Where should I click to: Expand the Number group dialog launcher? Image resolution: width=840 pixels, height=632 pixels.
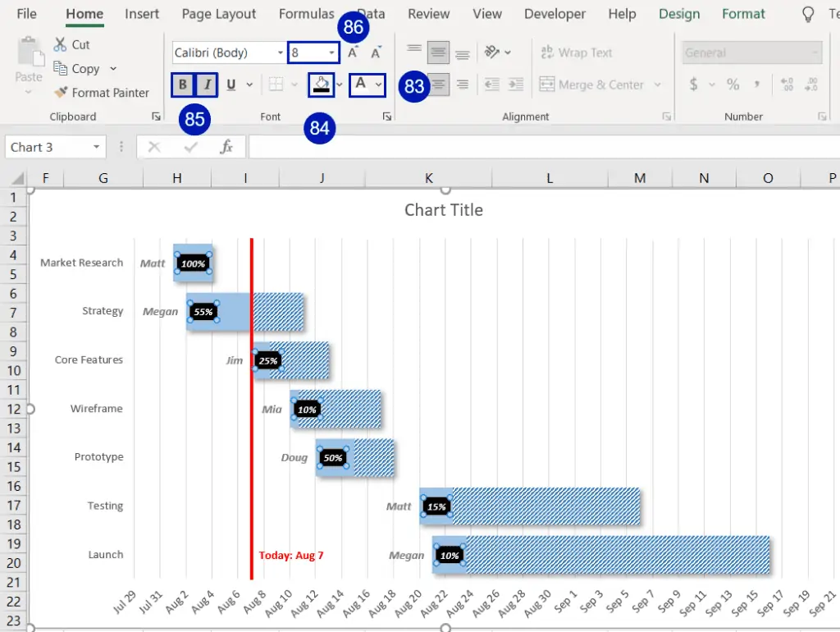(822, 117)
